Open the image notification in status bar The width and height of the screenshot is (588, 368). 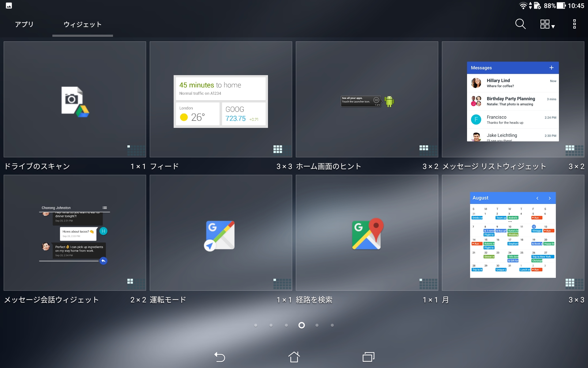9,6
